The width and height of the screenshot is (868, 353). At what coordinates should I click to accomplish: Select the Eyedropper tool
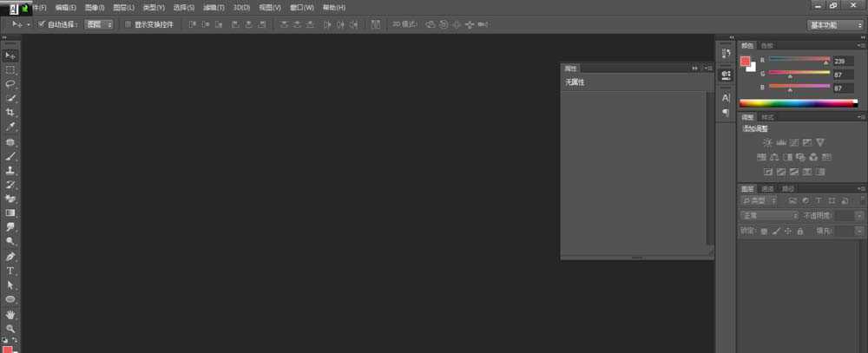[x=10, y=127]
